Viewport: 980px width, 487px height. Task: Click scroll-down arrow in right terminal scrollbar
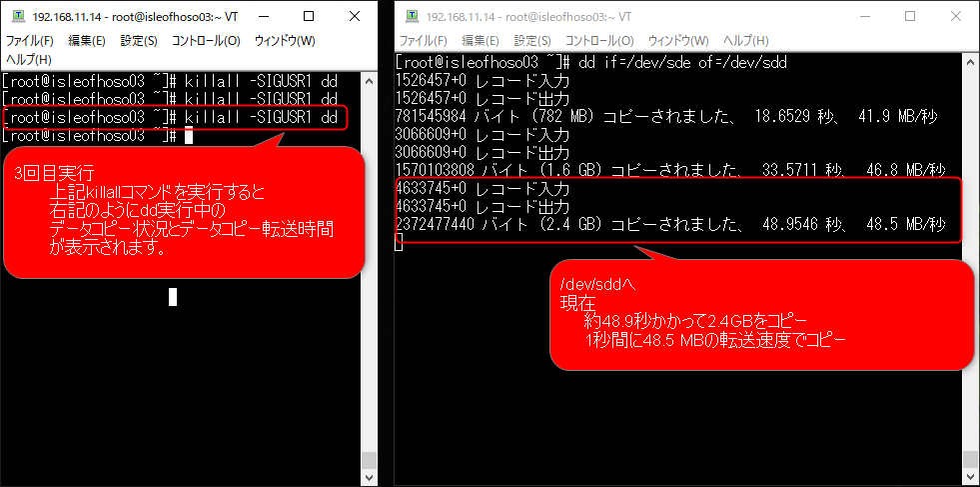click(x=969, y=477)
